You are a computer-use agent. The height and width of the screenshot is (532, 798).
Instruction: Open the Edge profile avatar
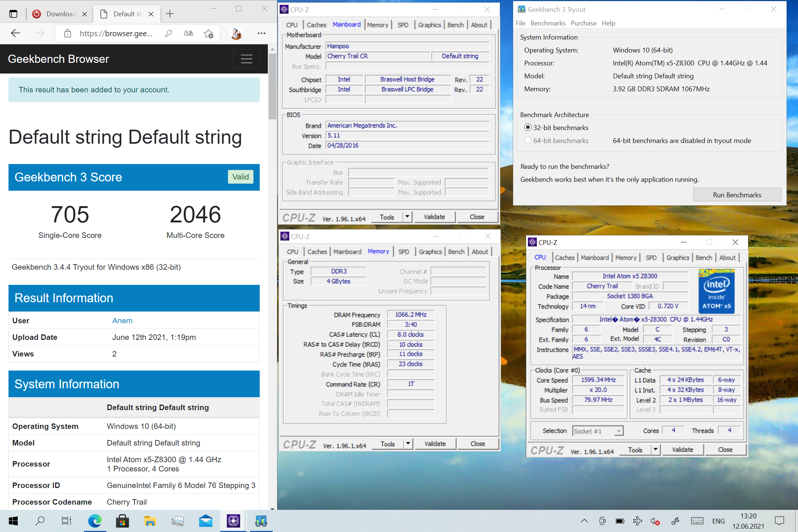(x=236, y=34)
